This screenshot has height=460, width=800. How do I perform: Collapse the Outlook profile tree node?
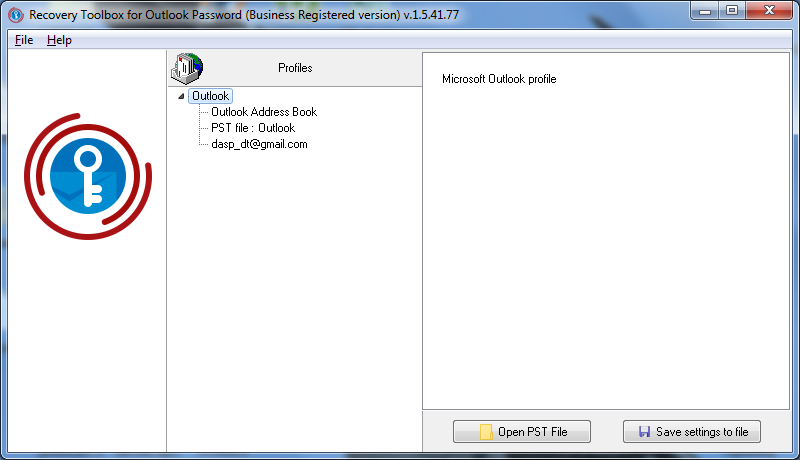181,96
